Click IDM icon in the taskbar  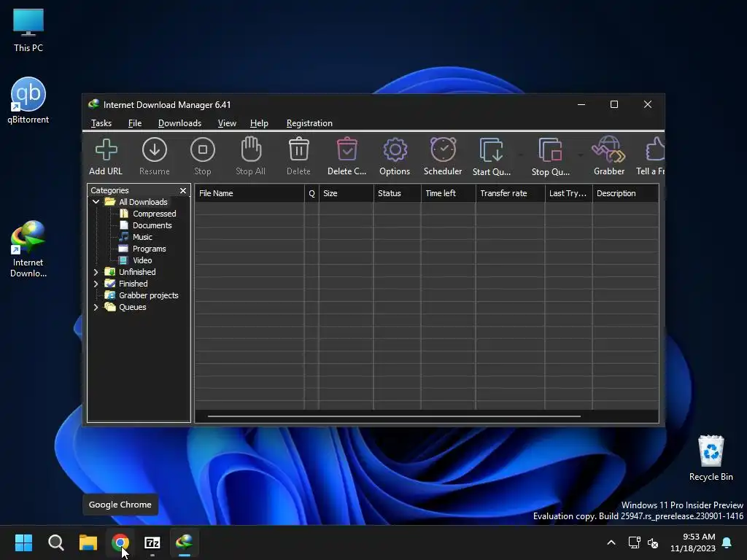(185, 542)
